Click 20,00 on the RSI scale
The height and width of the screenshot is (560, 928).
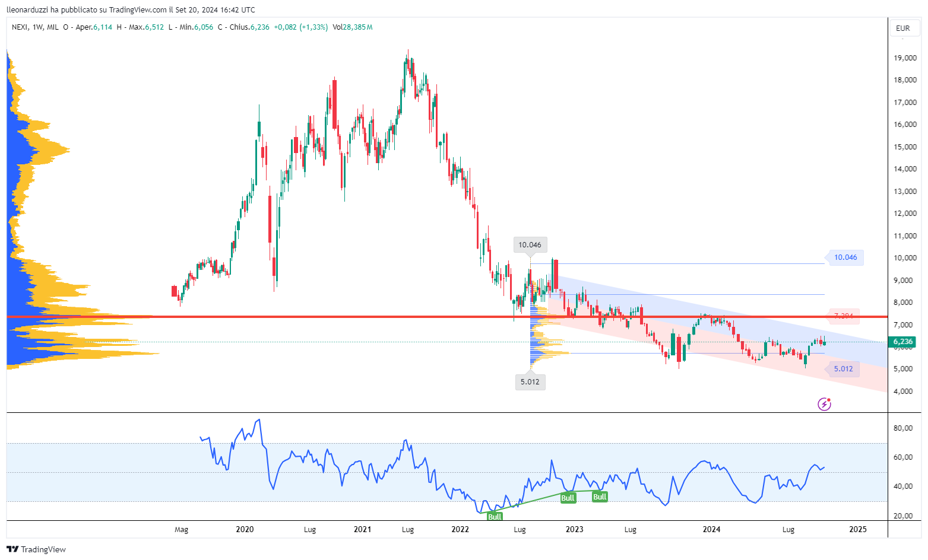click(903, 516)
